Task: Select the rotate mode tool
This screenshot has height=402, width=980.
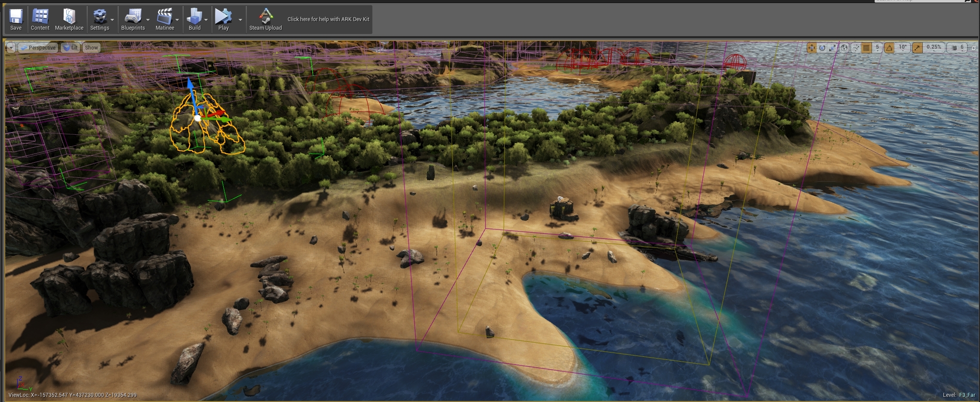Action: [822, 48]
